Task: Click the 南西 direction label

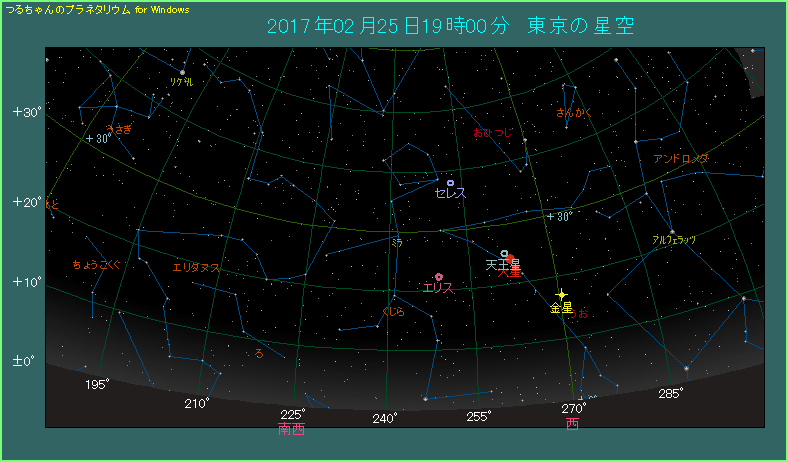Action: (x=291, y=429)
